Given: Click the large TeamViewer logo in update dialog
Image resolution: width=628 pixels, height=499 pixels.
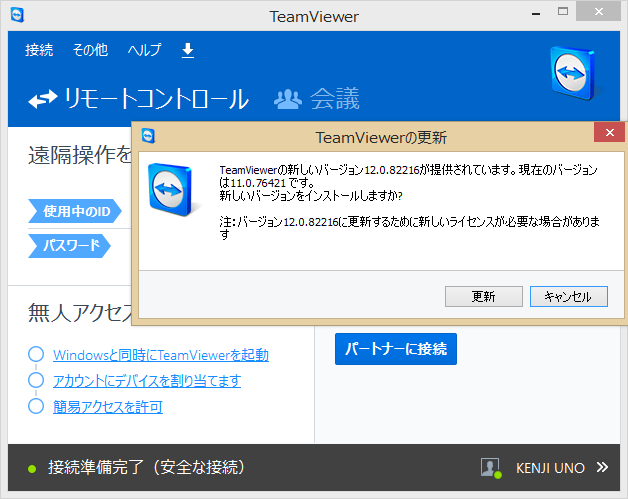Looking at the screenshot, I should coord(170,189).
